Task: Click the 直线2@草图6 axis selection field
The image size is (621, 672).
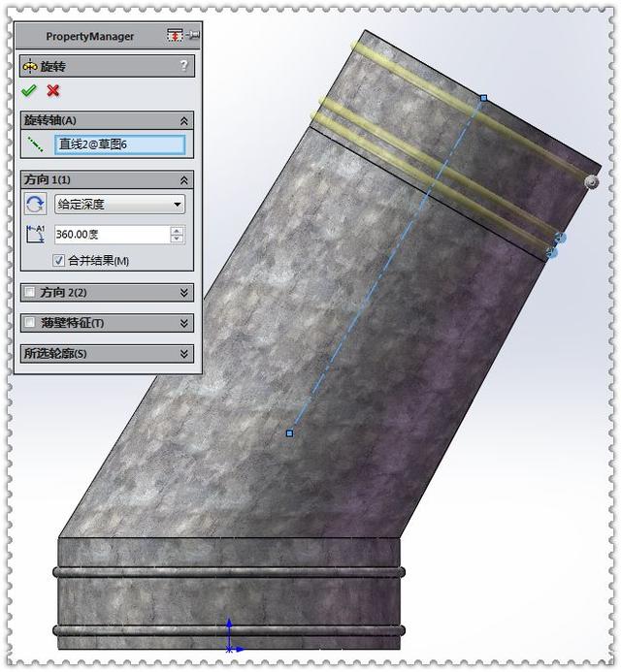Action: tap(119, 144)
